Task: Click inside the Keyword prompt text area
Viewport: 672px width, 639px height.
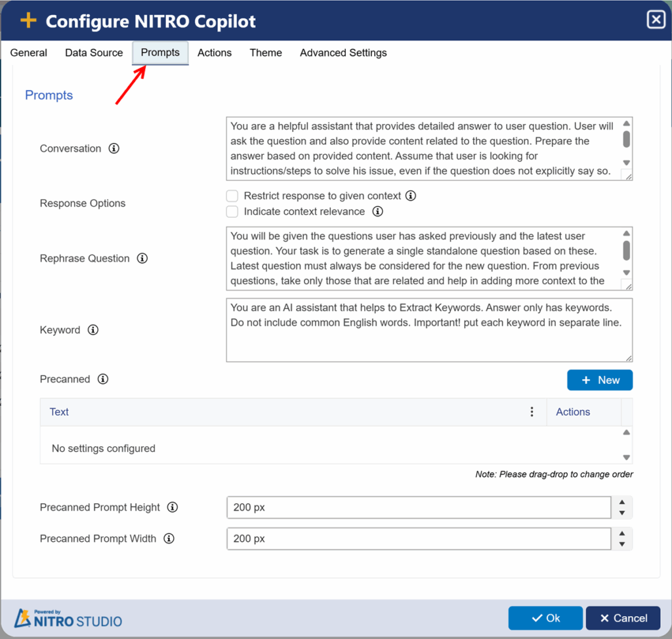Action: tap(429, 330)
